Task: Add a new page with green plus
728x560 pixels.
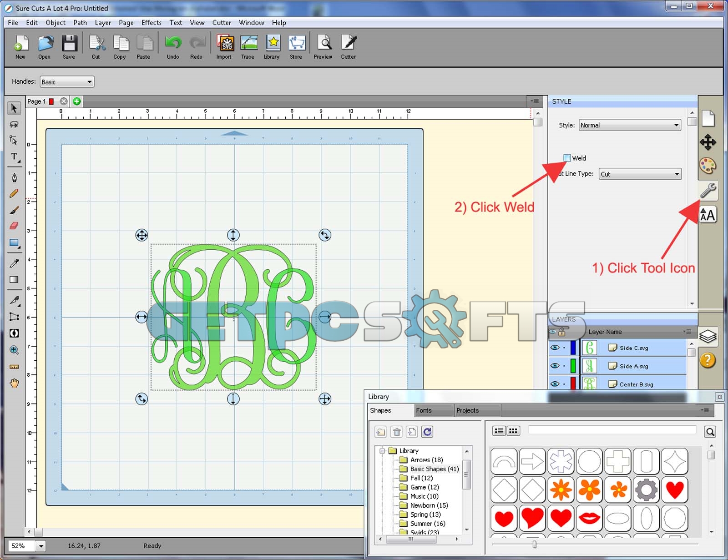Action: (x=77, y=101)
